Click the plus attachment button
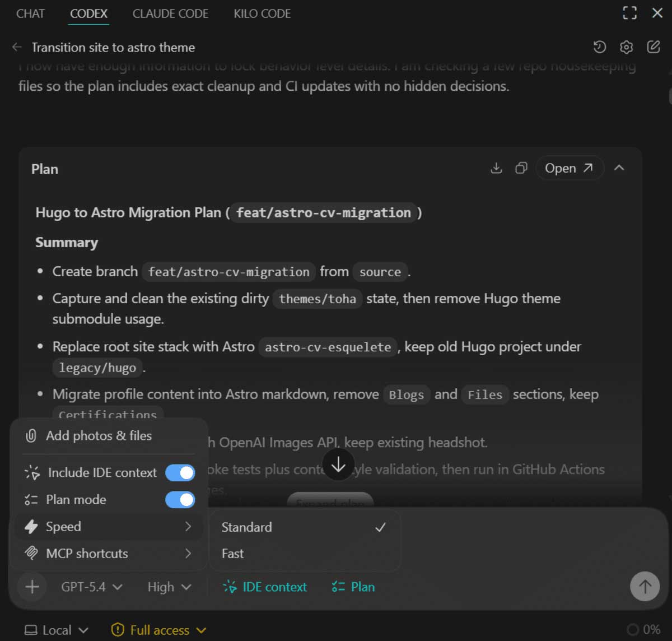This screenshot has width=672, height=641. pyautogui.click(x=32, y=587)
